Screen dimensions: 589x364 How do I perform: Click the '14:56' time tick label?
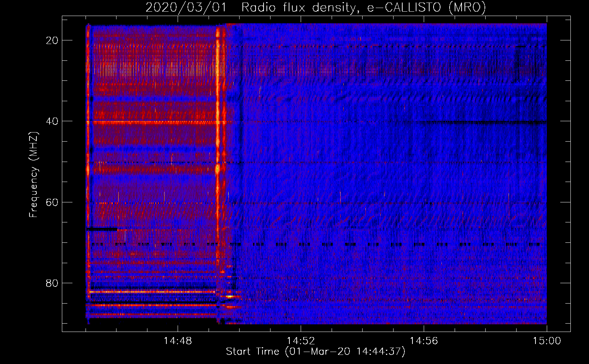click(x=424, y=341)
